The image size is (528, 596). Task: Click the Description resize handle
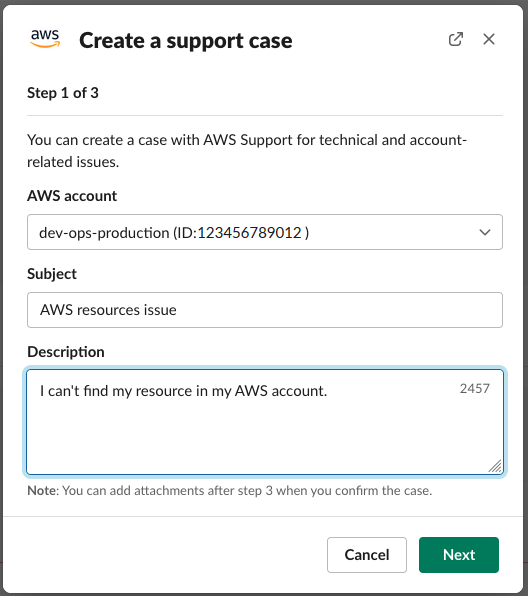click(495, 466)
